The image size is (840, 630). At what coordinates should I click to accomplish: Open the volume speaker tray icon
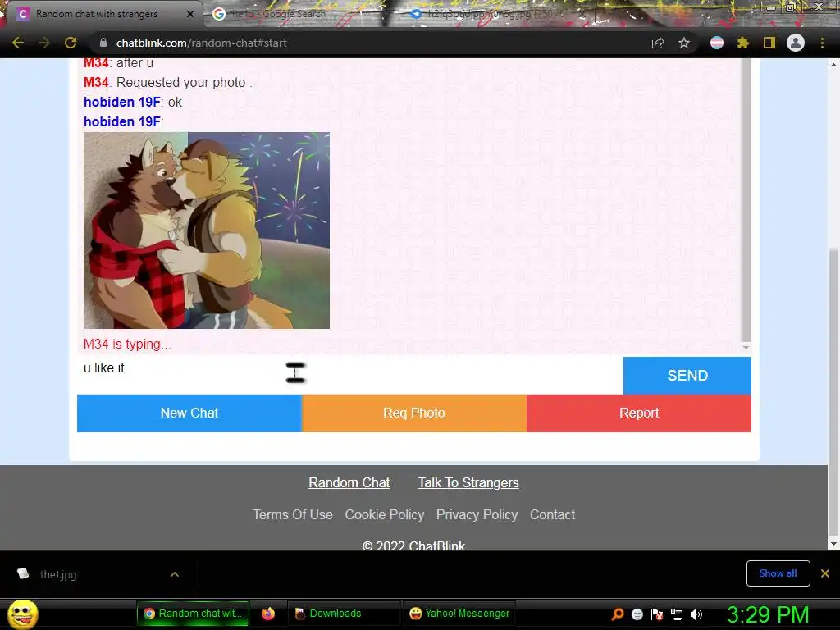pos(696,614)
